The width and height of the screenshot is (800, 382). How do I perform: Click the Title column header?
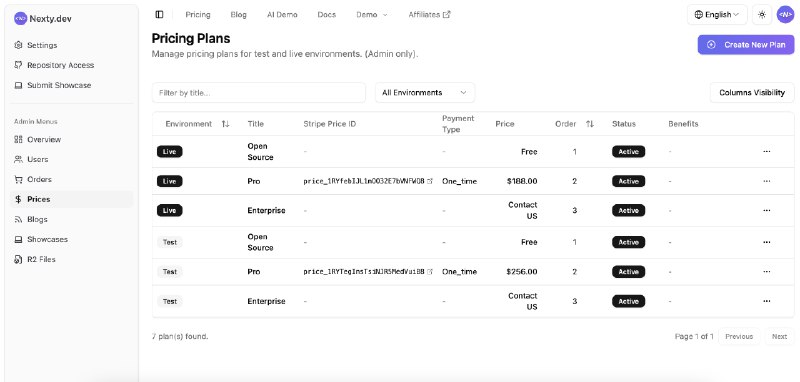click(x=256, y=124)
